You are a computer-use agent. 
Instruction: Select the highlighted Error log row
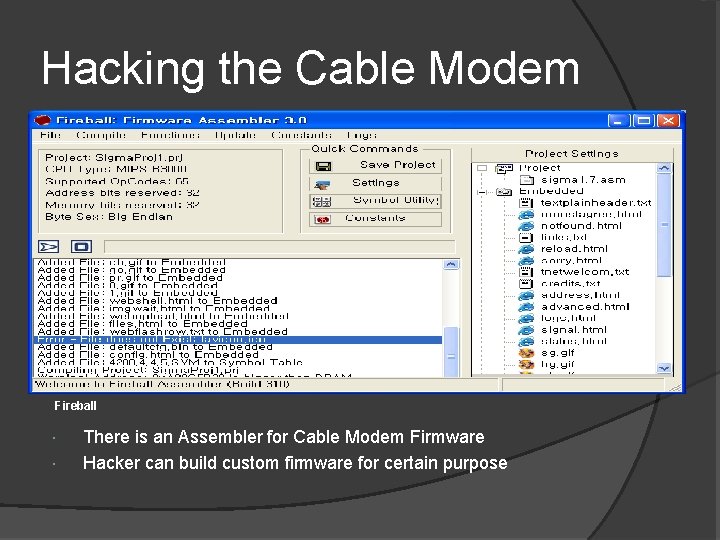(238, 340)
